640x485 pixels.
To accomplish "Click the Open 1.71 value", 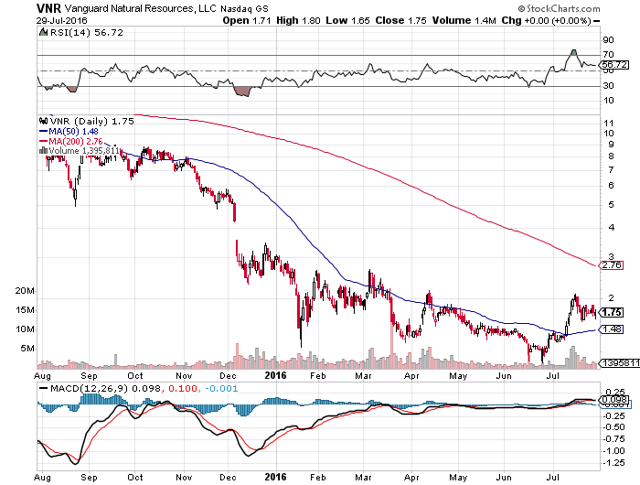I will 247,20.
